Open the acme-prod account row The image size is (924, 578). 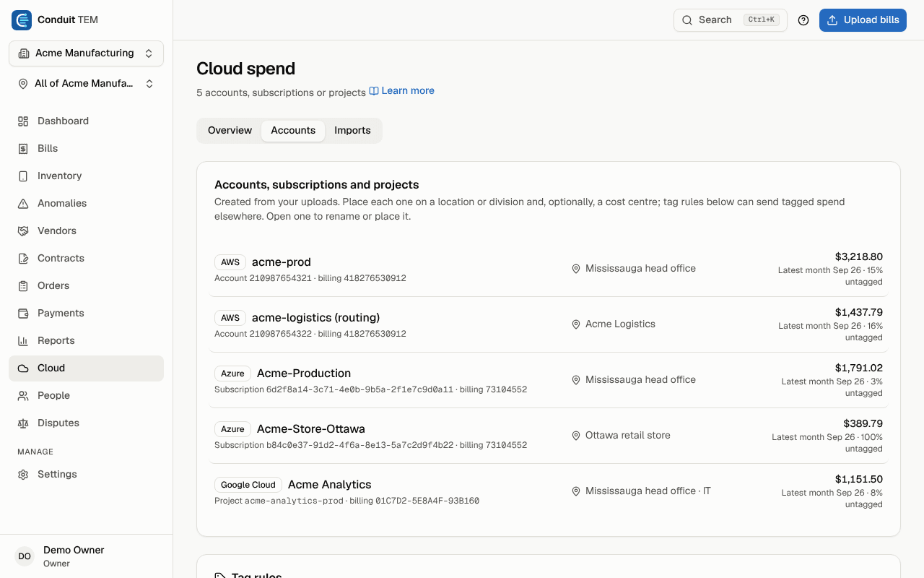[549, 269]
